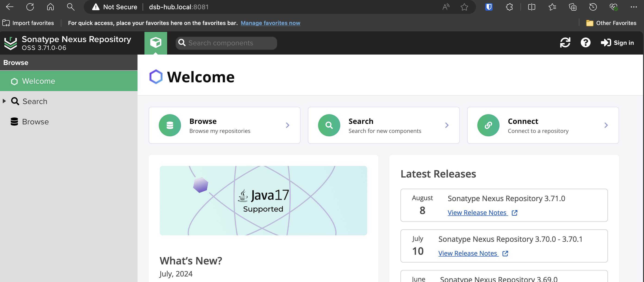This screenshot has width=644, height=282.
Task: Click the Split screen icon
Action: tap(531, 7)
